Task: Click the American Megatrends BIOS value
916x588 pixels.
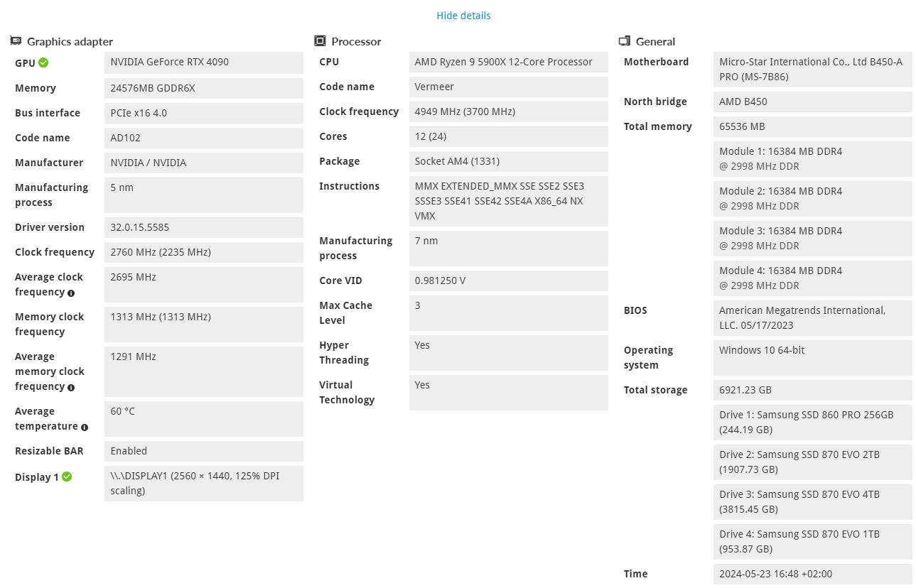Action: [813, 318]
